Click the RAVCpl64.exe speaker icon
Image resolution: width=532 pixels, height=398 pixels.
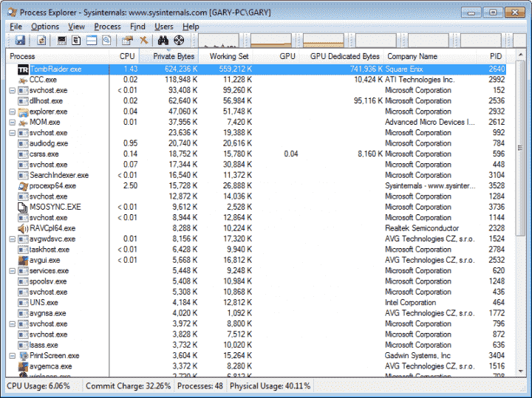[23, 228]
